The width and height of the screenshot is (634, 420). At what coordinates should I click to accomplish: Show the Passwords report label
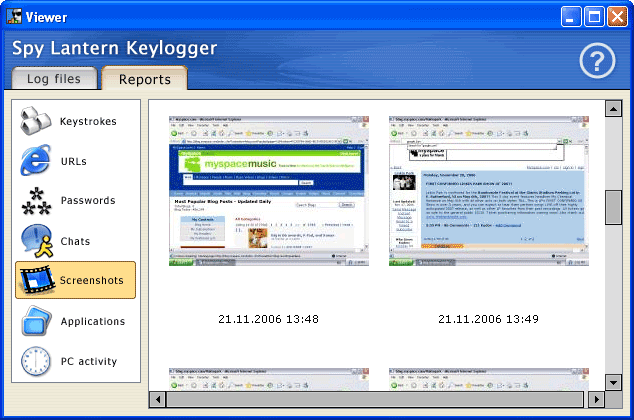pos(88,201)
